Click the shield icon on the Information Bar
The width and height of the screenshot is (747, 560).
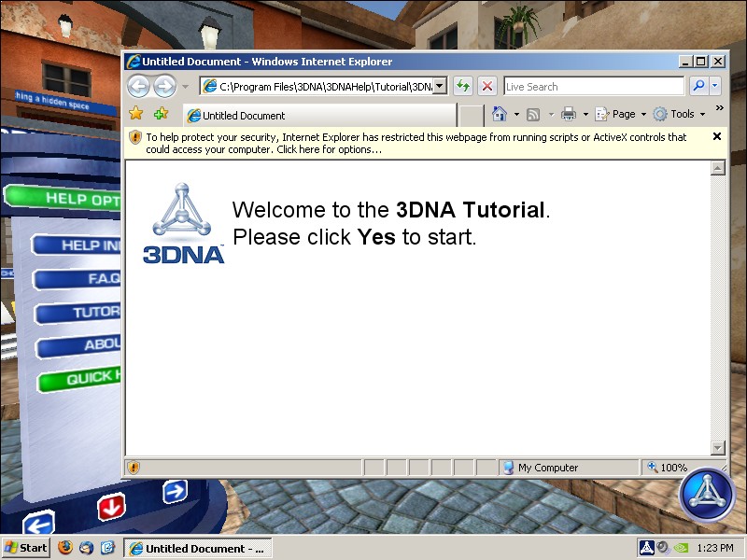tap(135, 137)
